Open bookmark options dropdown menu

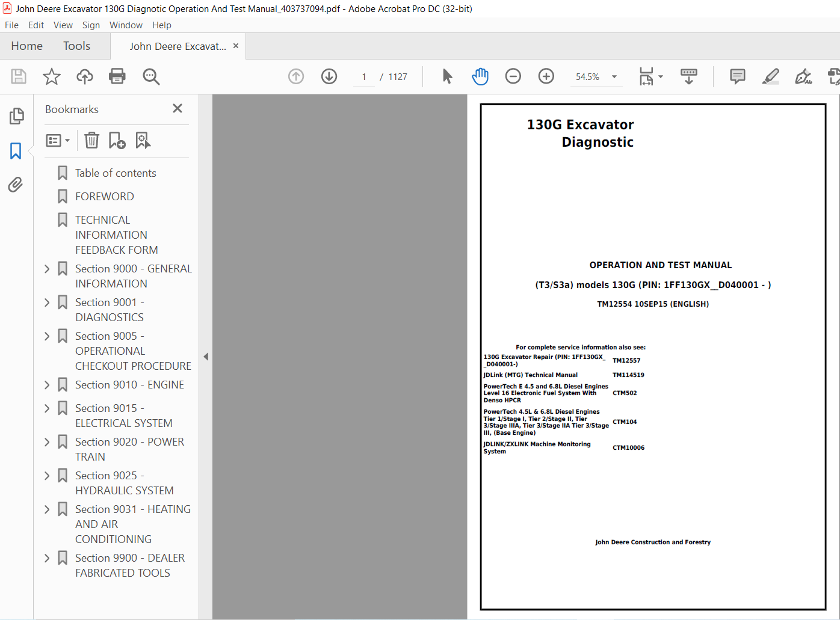[x=58, y=140]
